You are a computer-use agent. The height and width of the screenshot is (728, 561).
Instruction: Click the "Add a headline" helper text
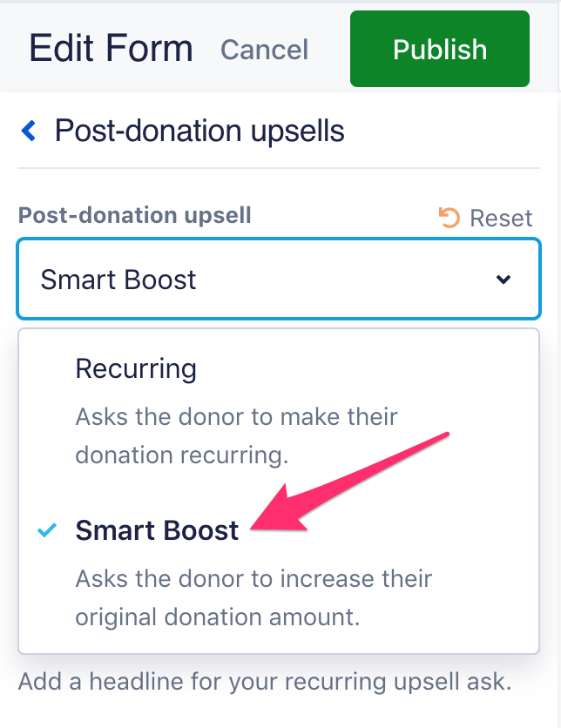click(x=264, y=680)
